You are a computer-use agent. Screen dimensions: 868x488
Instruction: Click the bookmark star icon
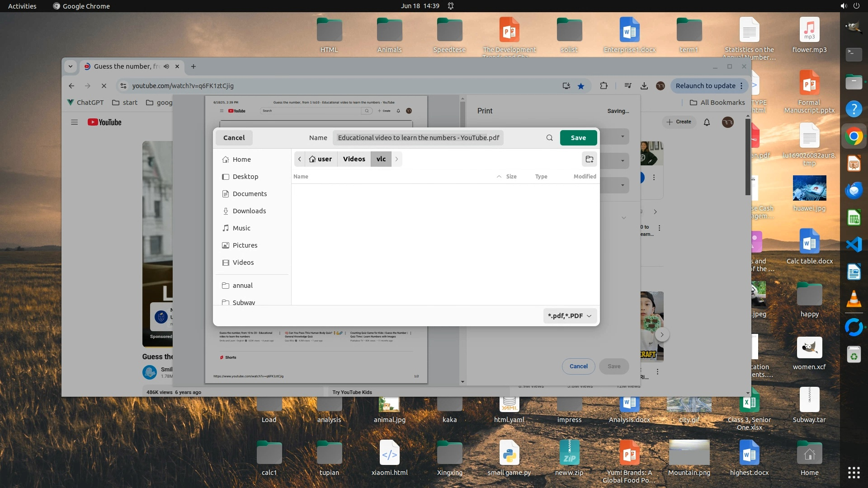pos(581,86)
